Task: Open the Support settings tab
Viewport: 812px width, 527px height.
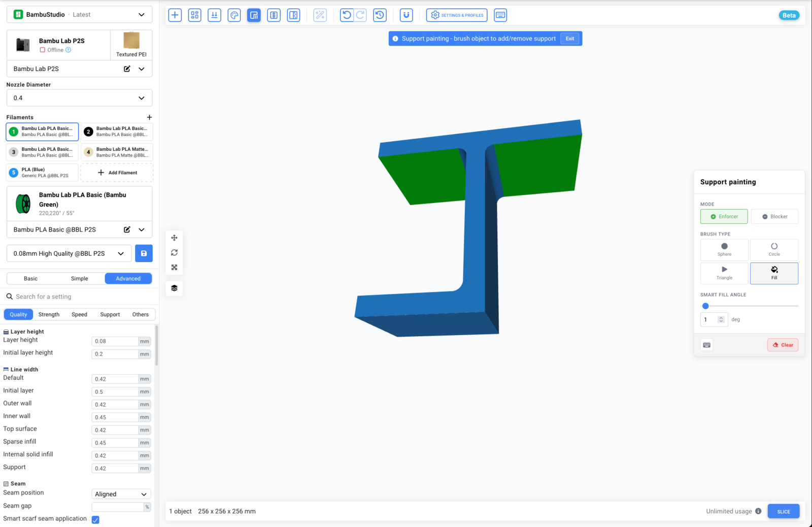Action: coord(110,314)
